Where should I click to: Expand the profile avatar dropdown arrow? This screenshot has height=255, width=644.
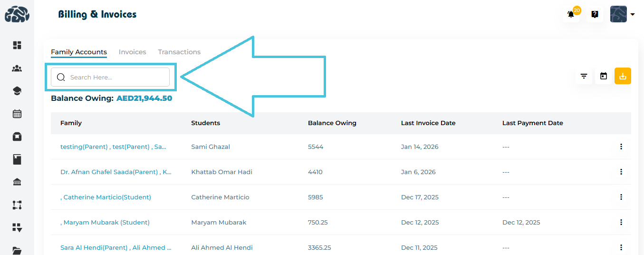[x=633, y=15]
